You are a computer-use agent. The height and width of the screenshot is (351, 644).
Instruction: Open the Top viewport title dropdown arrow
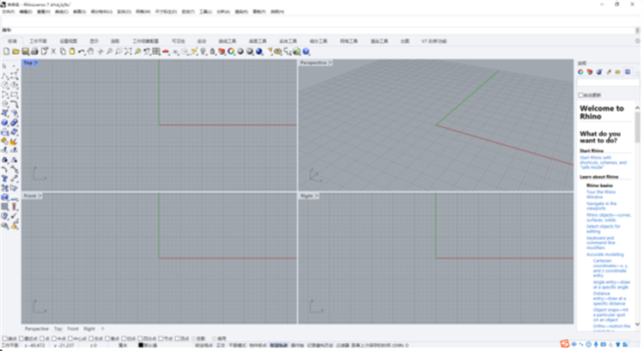coord(36,63)
